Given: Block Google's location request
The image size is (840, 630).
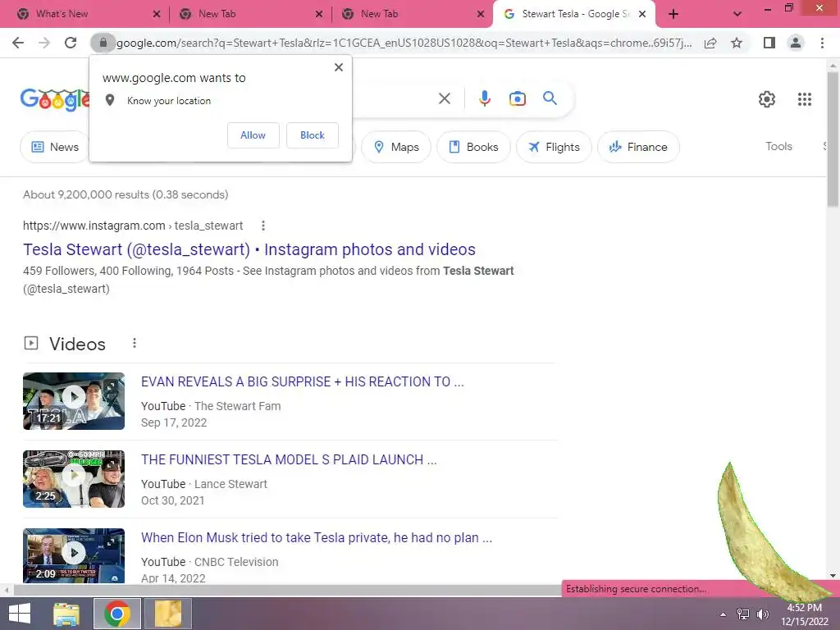Looking at the screenshot, I should 313,135.
